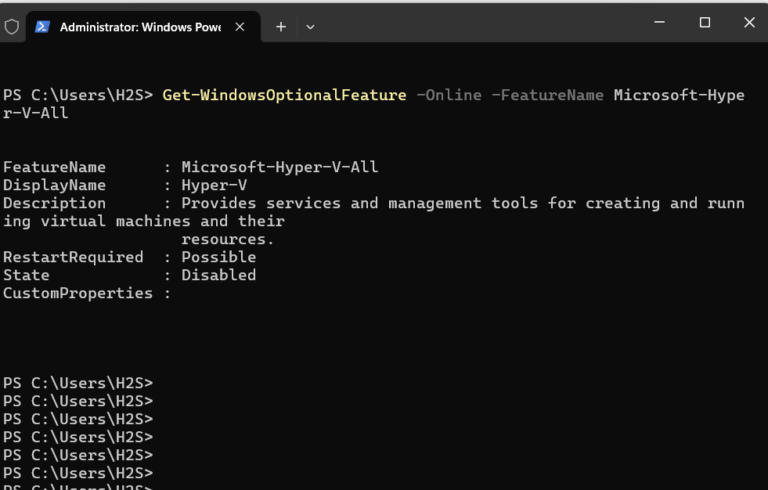
Task: Click the Hyper-V DisplayName value
Action: pyautogui.click(x=214, y=185)
